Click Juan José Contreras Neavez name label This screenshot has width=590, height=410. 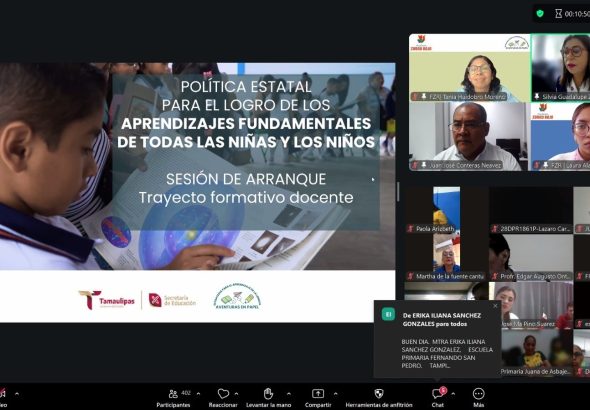point(465,165)
